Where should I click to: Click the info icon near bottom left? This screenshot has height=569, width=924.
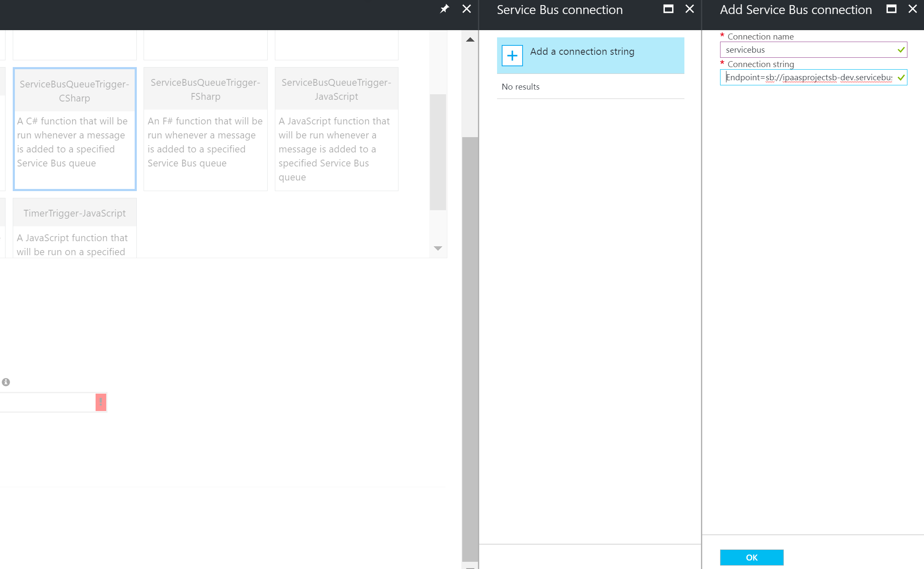pos(6,382)
